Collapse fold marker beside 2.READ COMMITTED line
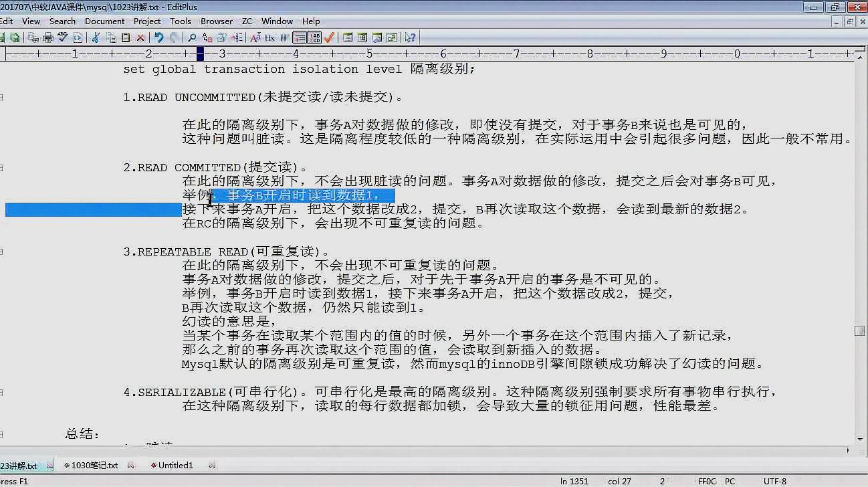 [x=2, y=167]
